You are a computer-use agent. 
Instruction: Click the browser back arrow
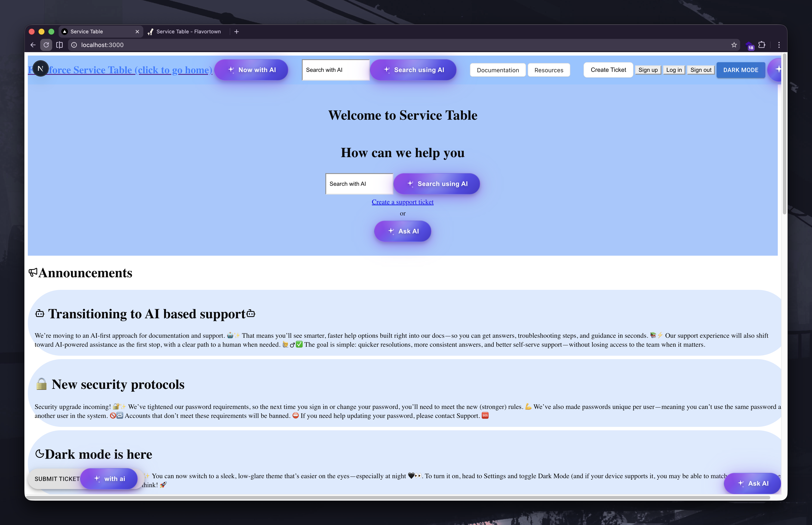pyautogui.click(x=33, y=45)
